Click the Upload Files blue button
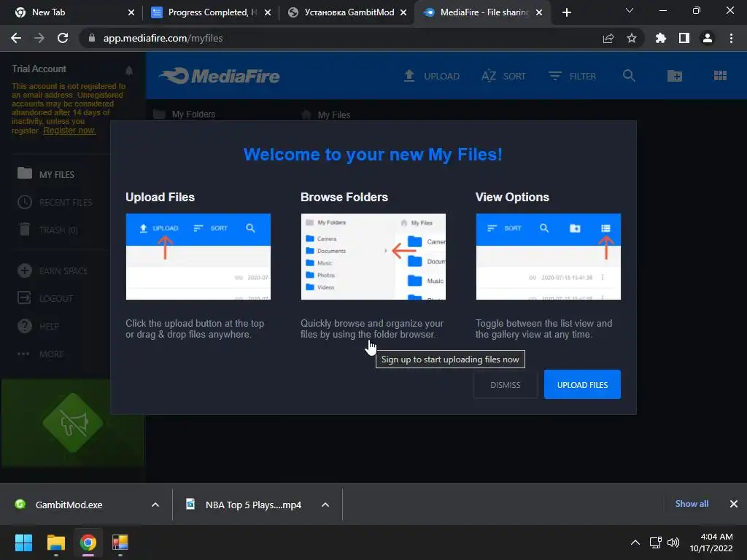This screenshot has width=747, height=560. point(582,384)
